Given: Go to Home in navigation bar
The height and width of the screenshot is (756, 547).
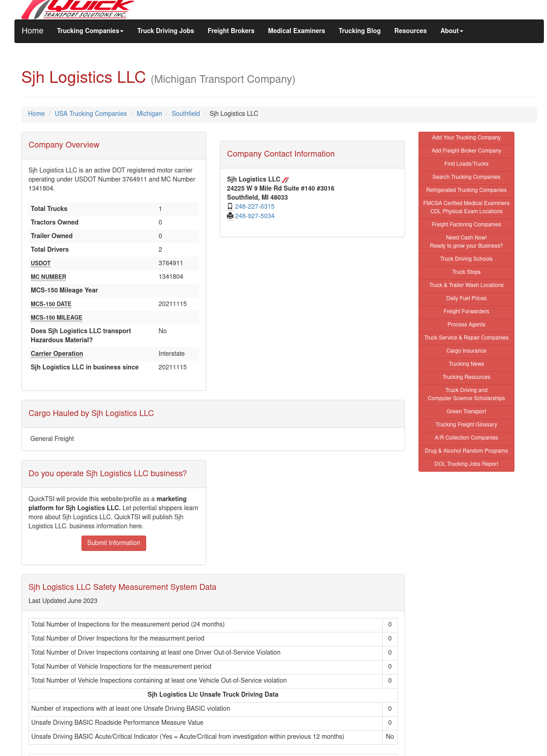Looking at the screenshot, I should tap(33, 31).
